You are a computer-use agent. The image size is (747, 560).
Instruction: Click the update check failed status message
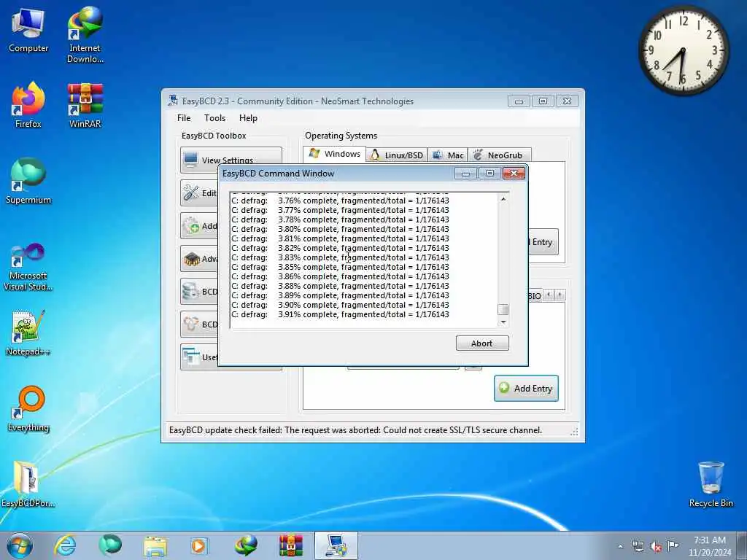pyautogui.click(x=355, y=430)
